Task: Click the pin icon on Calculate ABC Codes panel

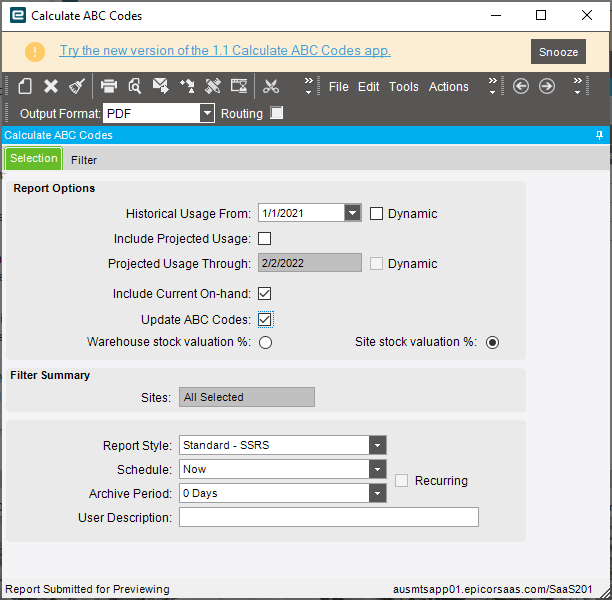Action: pos(600,135)
